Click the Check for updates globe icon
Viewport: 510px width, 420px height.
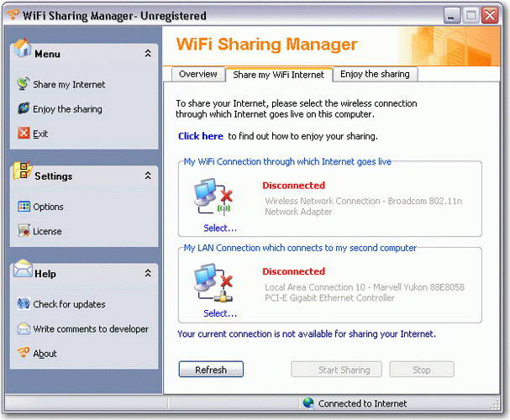pyautogui.click(x=24, y=303)
